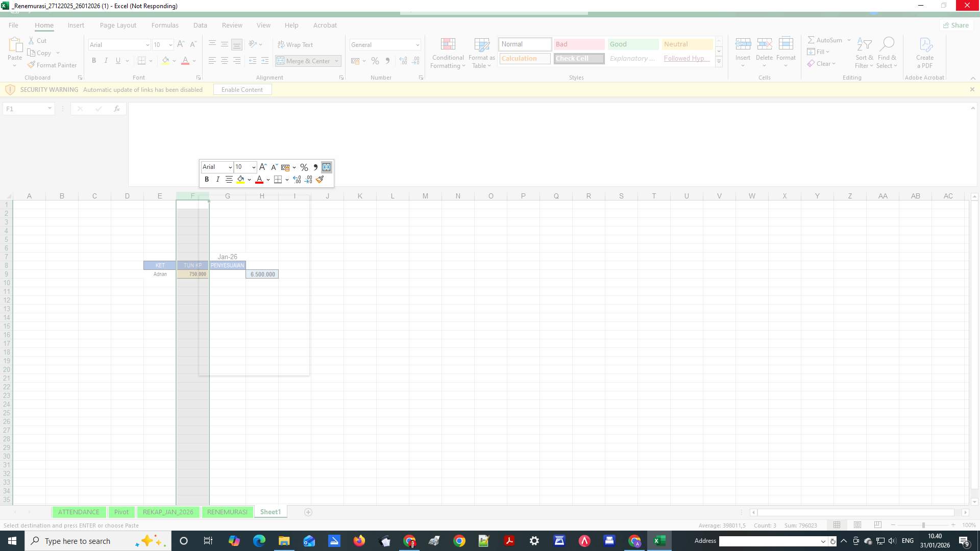Expand the Fill Color dropdown arrow
The height and width of the screenshot is (551, 980).
coord(174,60)
